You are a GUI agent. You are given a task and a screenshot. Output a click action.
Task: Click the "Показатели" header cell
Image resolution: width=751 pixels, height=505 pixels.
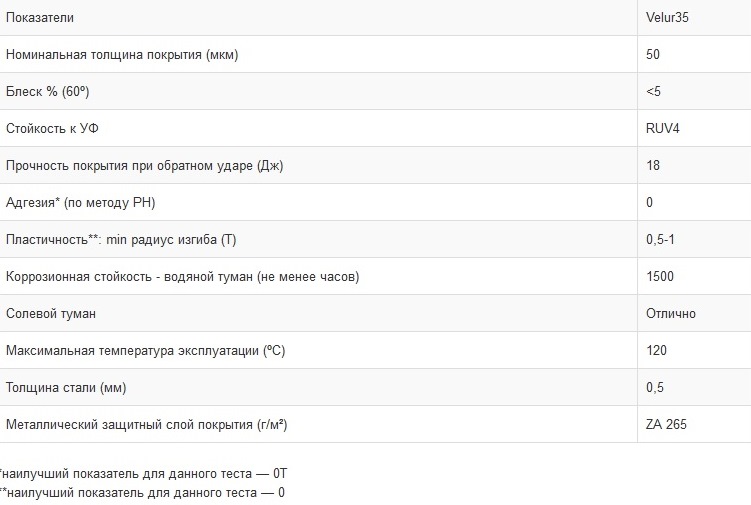point(39,17)
